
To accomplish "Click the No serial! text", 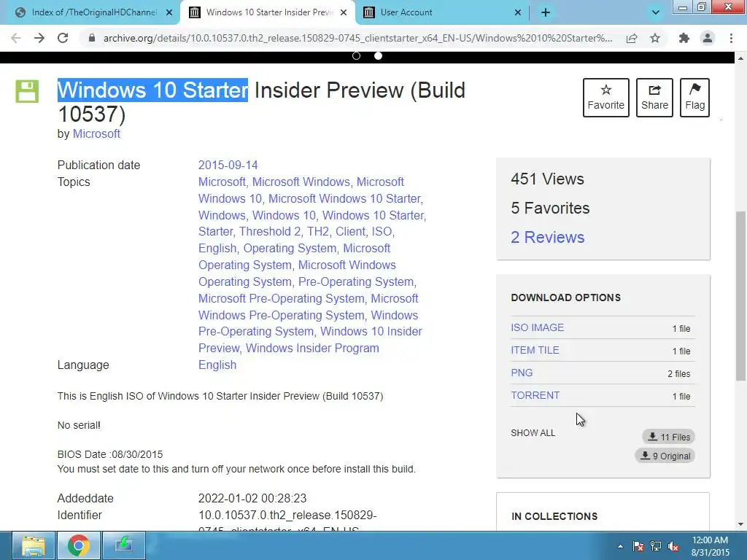I will coord(79,425).
